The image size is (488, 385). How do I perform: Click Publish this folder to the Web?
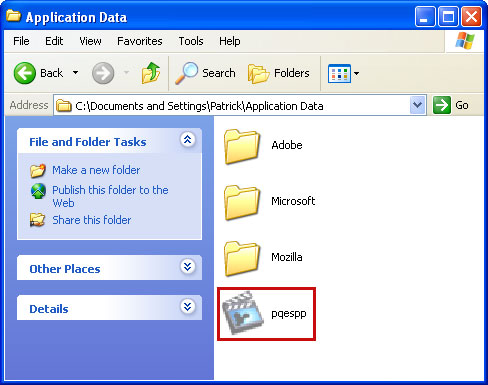(110, 196)
